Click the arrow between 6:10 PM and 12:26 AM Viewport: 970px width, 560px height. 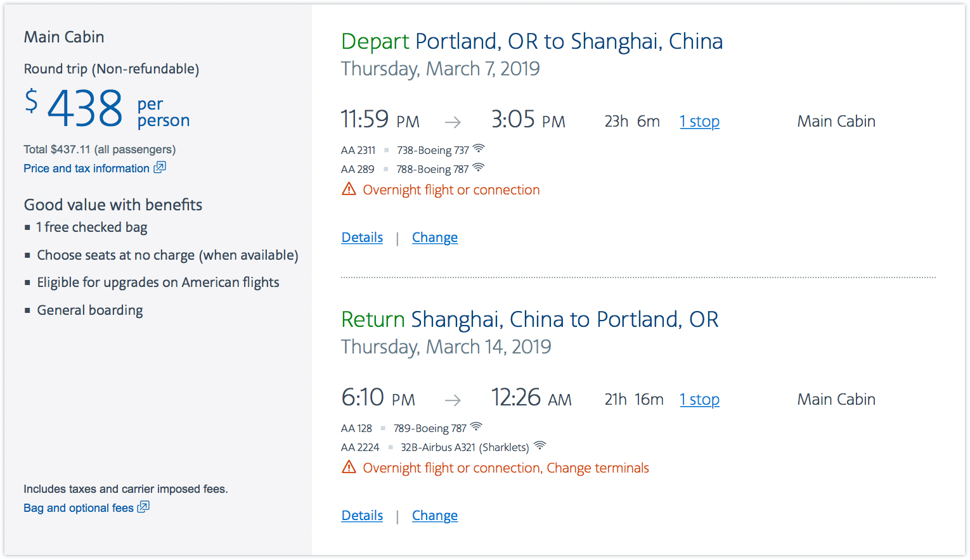coord(453,400)
